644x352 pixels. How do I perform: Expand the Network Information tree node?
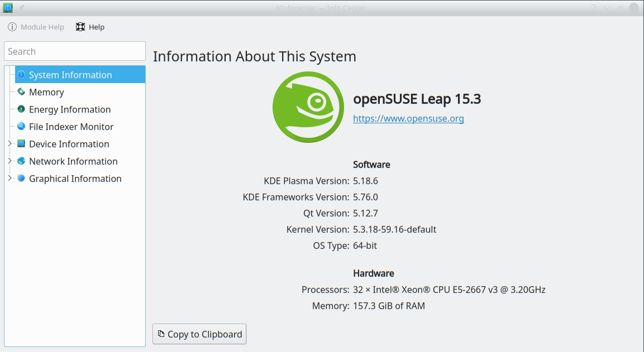point(9,161)
